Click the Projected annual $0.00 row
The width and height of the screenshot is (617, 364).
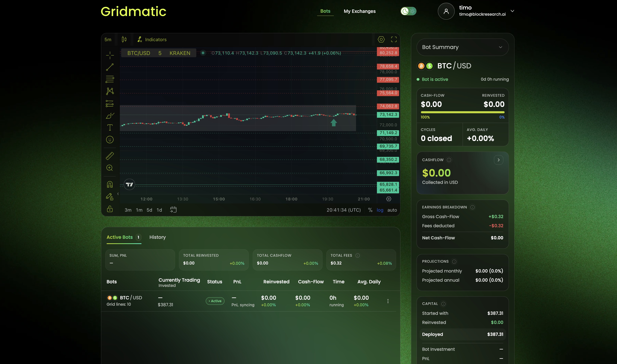(x=462, y=280)
